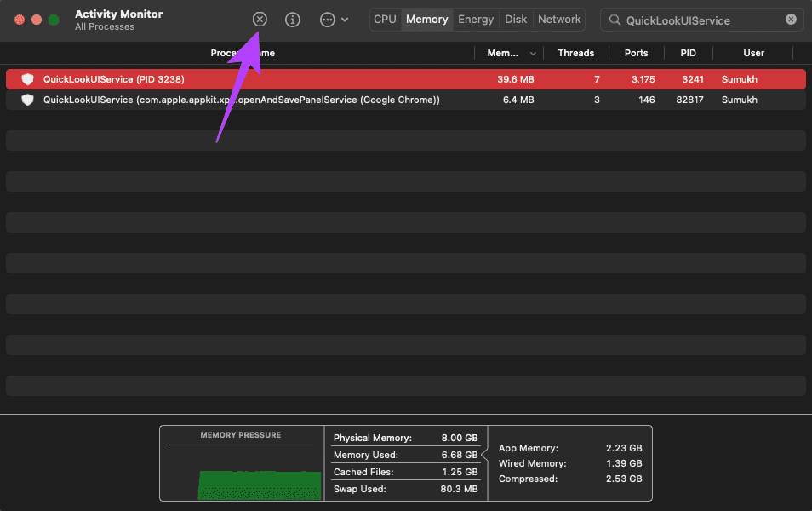Expand the chevron beside ellipsis menu
The width and height of the screenshot is (812, 511).
pyautogui.click(x=345, y=20)
